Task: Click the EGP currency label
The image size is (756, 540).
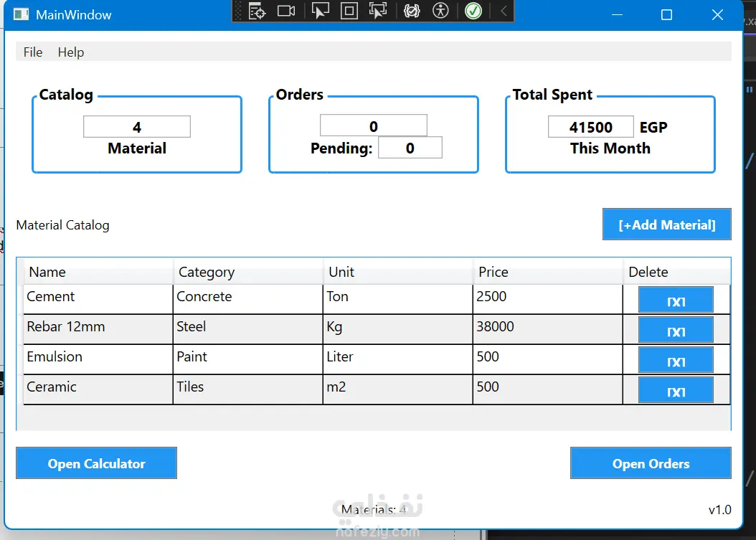Action: (653, 127)
